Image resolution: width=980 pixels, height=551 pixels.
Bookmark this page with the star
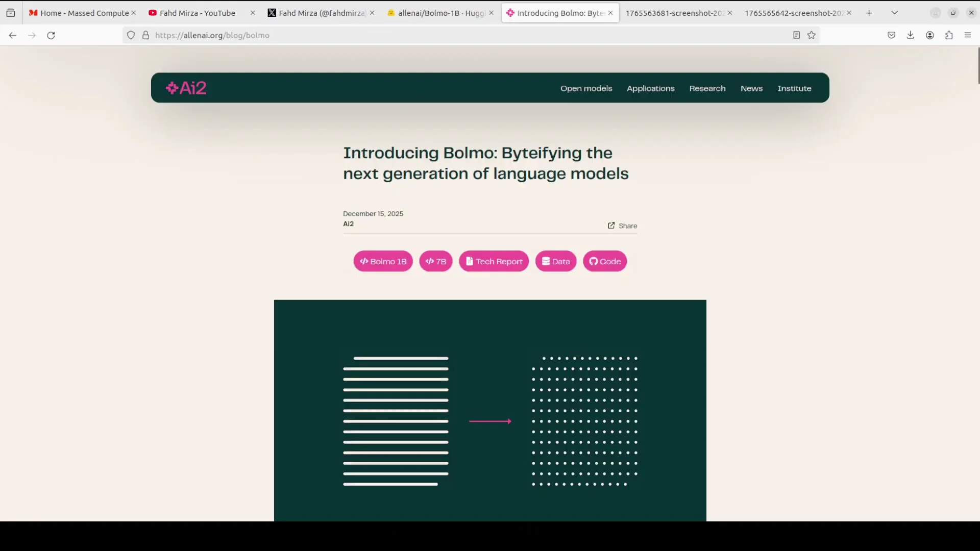(812, 35)
